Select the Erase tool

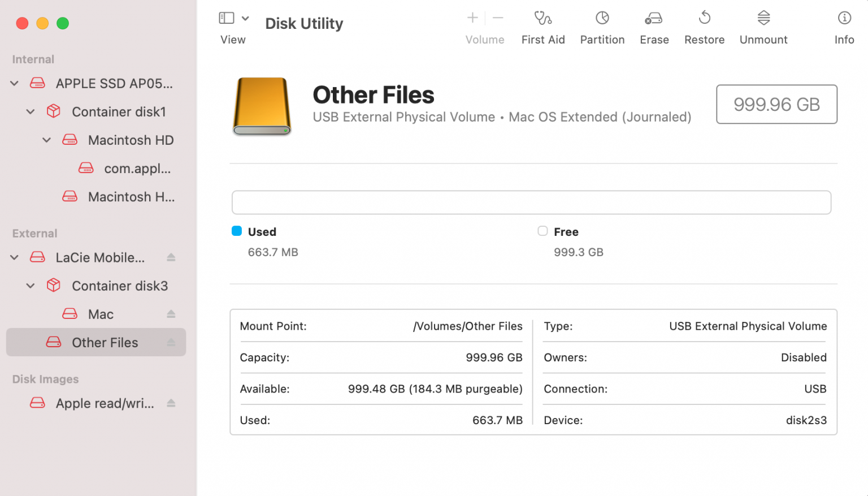(x=654, y=25)
